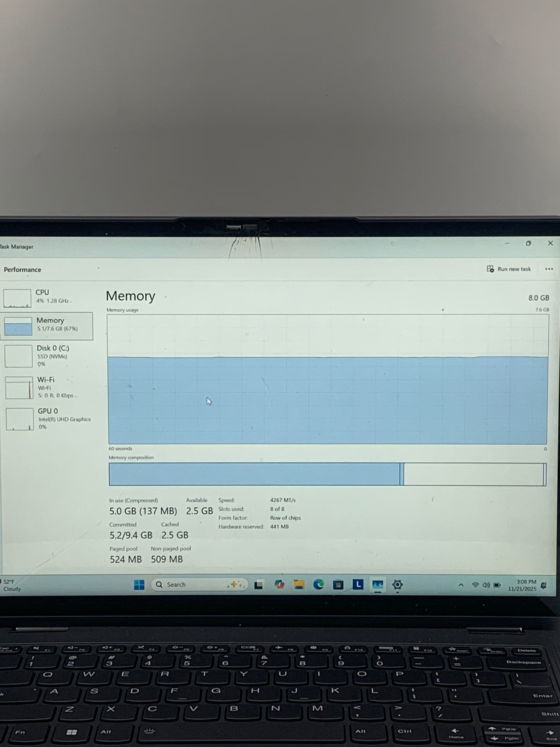Show hidden system tray icons
560x747 pixels.
tap(461, 585)
